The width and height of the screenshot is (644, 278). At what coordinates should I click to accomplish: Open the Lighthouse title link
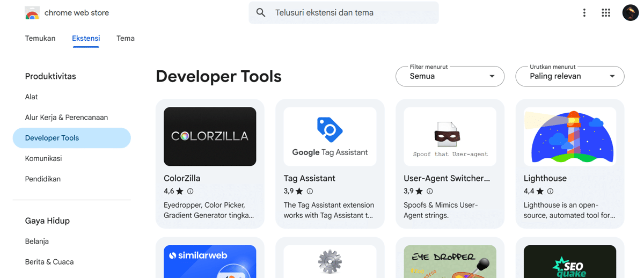coord(545,178)
